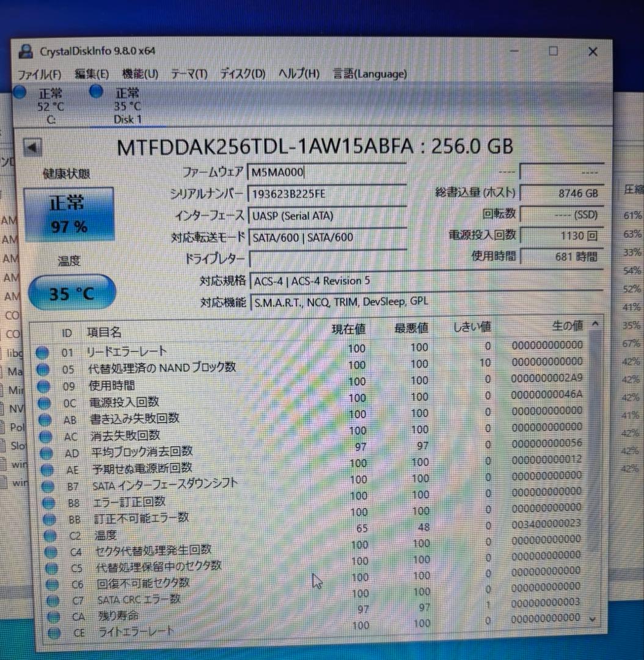This screenshot has width=644, height=660.
Task: Click raw value 0000000002A9
Action: [547, 378]
